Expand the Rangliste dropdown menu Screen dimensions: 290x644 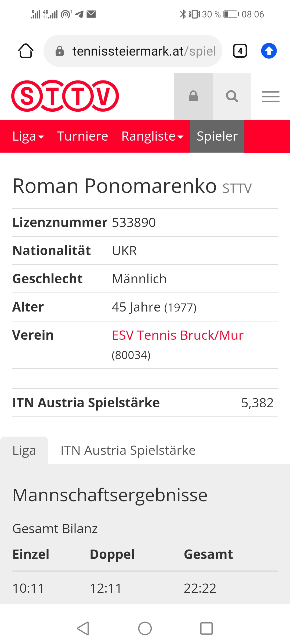tap(153, 136)
